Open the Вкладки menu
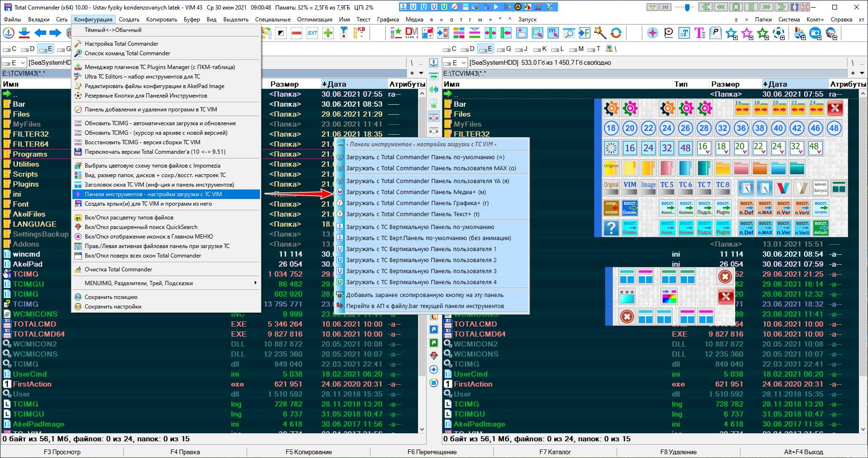868x458 pixels. [x=39, y=20]
